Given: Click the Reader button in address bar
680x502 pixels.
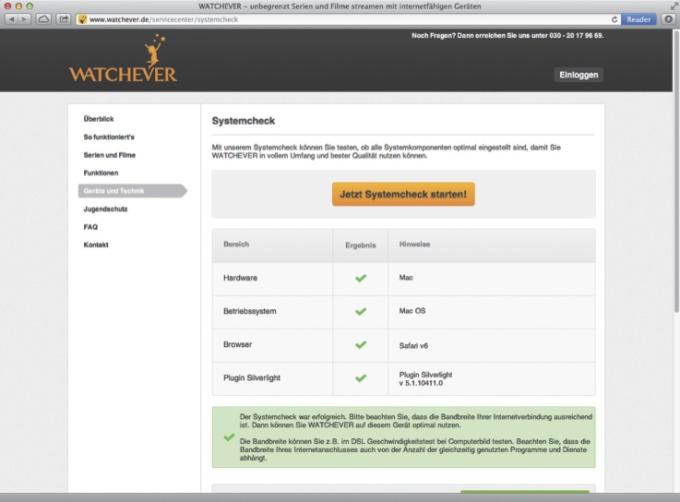Looking at the screenshot, I should pyautogui.click(x=638, y=20).
